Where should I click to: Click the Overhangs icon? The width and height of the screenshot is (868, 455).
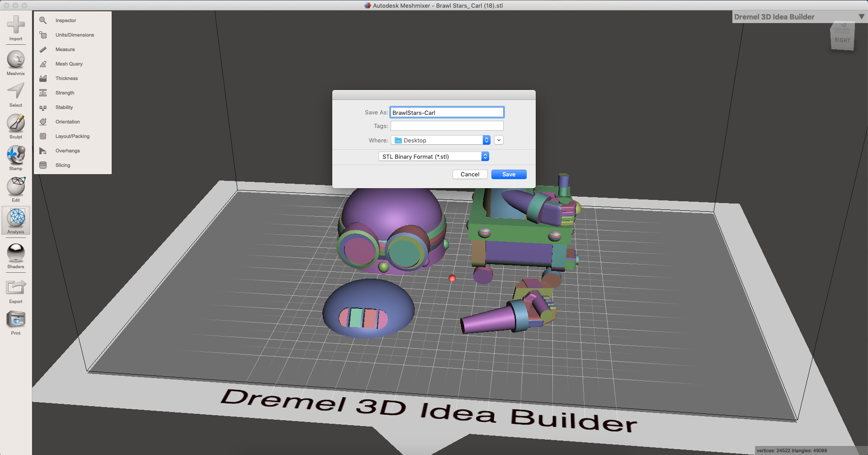click(x=43, y=151)
